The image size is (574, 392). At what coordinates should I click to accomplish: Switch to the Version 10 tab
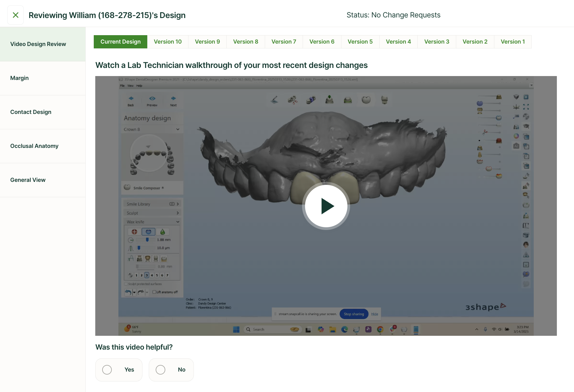(168, 42)
